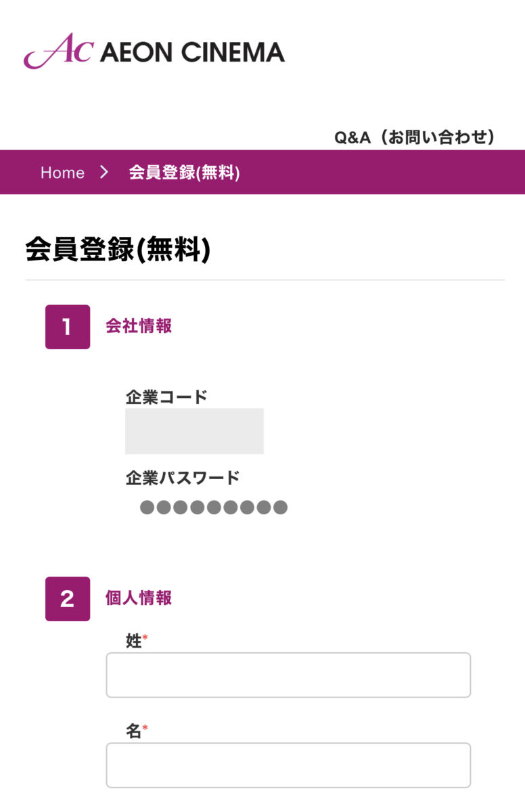525x812 pixels.
Task: Focus the 姓 text input box
Action: pos(288,675)
